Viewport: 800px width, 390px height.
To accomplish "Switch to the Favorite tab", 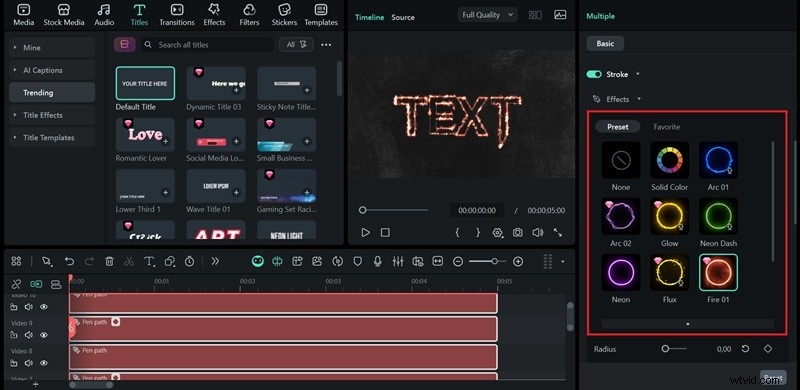I will point(666,127).
